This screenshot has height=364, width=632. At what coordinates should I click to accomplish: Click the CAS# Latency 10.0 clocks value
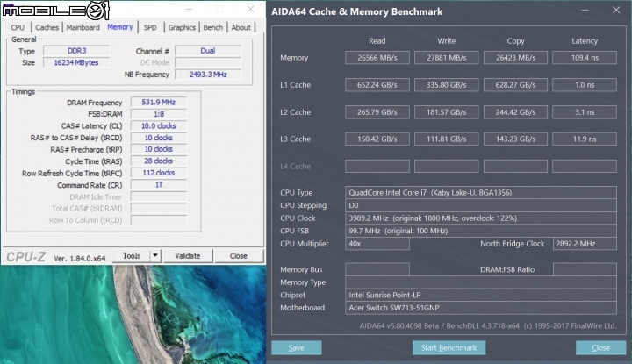tap(159, 126)
